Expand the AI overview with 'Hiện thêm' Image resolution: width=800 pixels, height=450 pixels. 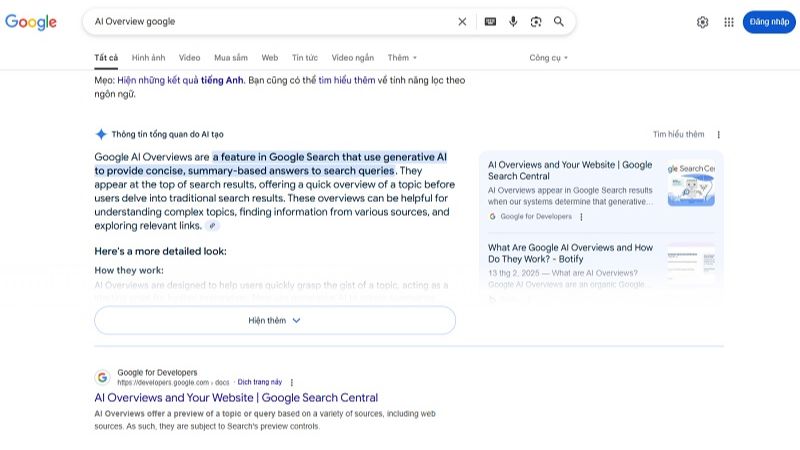(275, 320)
